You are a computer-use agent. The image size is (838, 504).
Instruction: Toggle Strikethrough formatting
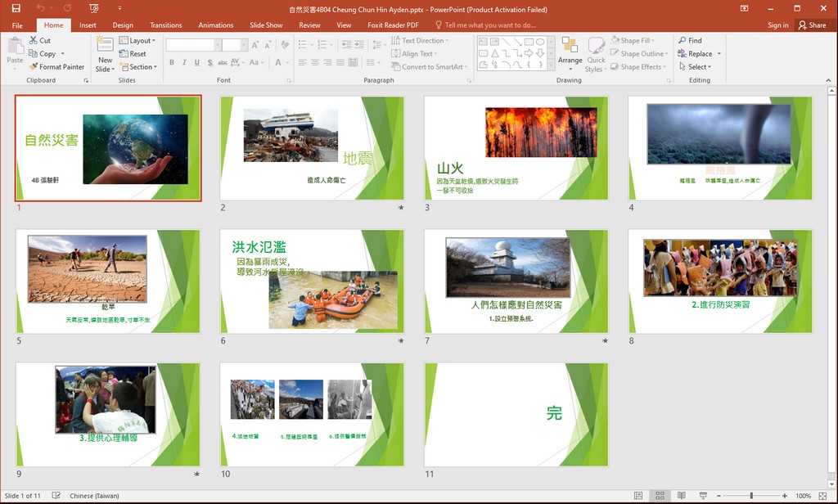(x=223, y=62)
